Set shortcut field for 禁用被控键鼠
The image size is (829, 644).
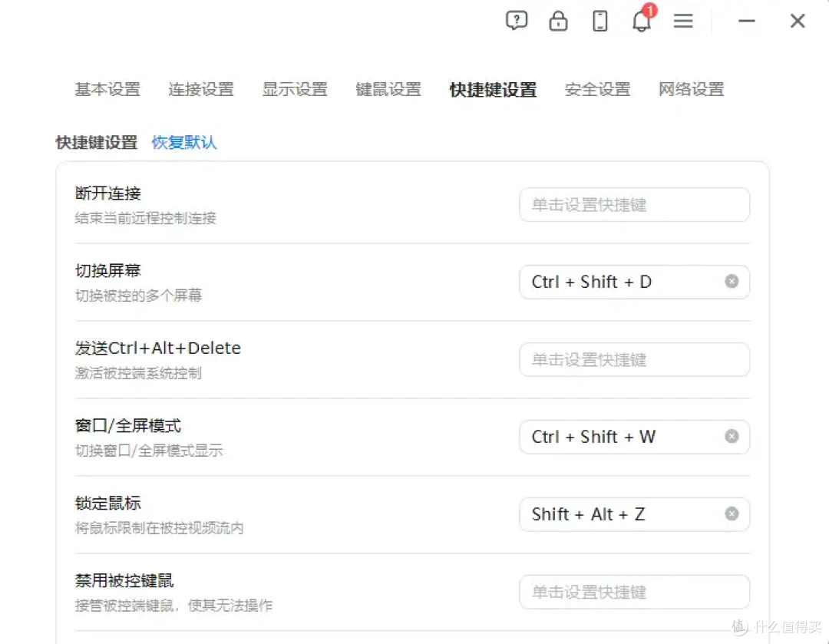tap(635, 592)
